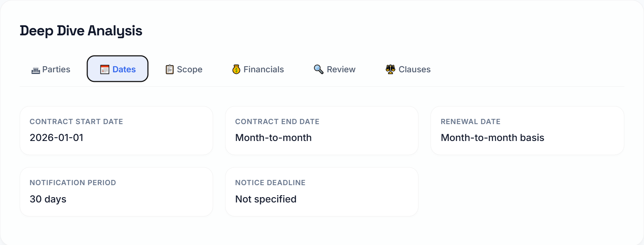Select the 2026-01-01 start date value
Image resolution: width=644 pixels, height=245 pixels.
(x=57, y=137)
